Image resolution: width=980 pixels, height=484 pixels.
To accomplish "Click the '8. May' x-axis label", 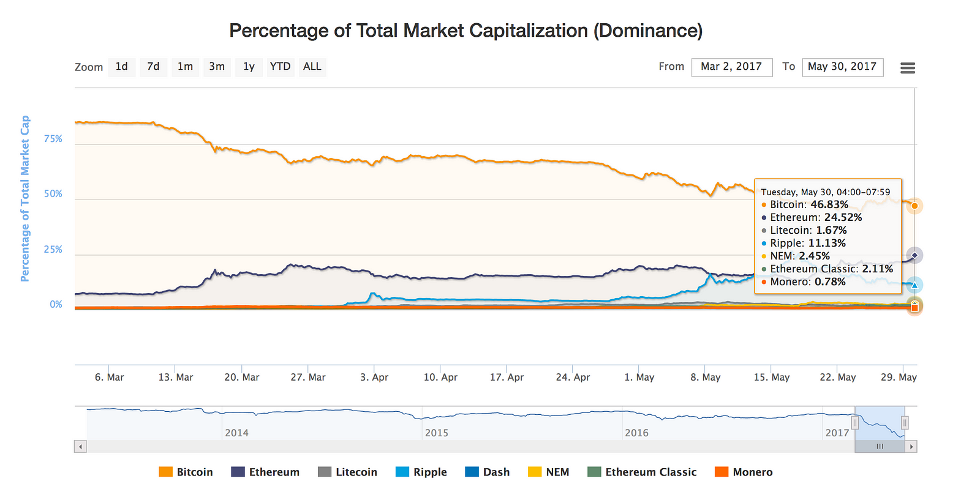I will pos(705,377).
